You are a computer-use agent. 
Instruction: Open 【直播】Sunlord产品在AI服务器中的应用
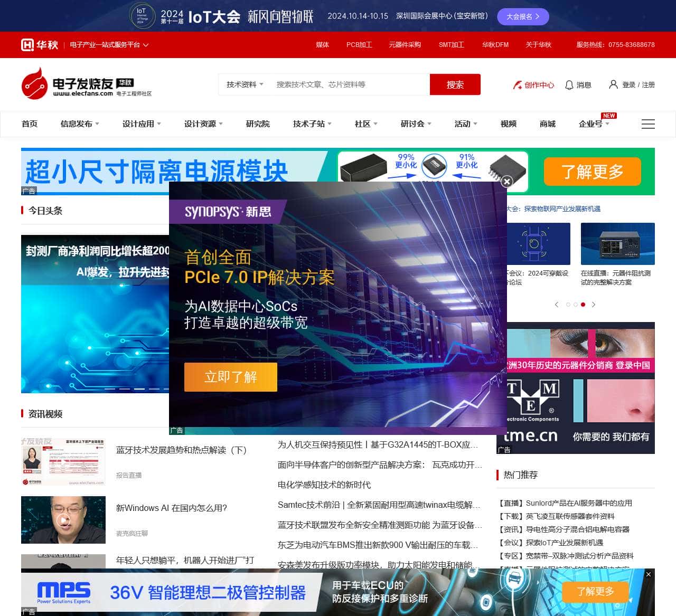click(x=564, y=503)
